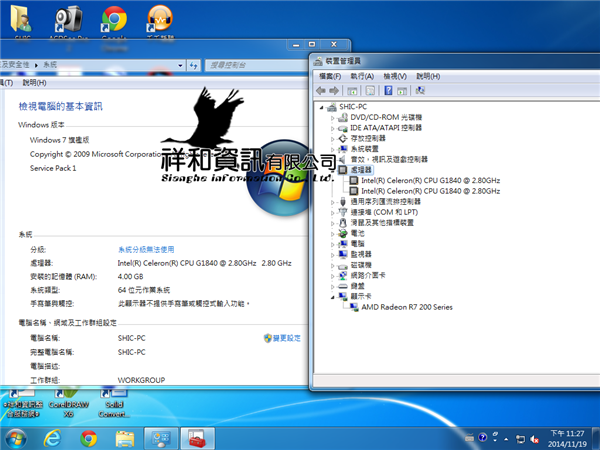This screenshot has width=600, height=450.
Task: Open the address bar history dropdown in System window
Action: (x=180, y=65)
